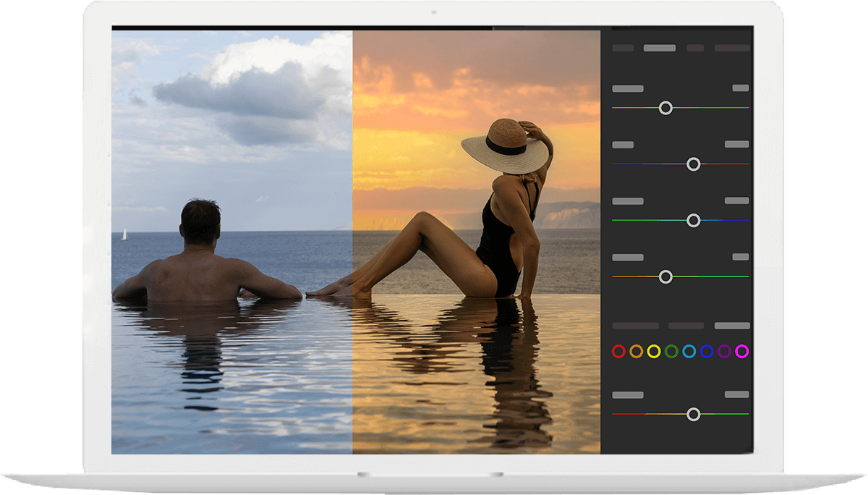Select the orange color ring

pyautogui.click(x=636, y=352)
